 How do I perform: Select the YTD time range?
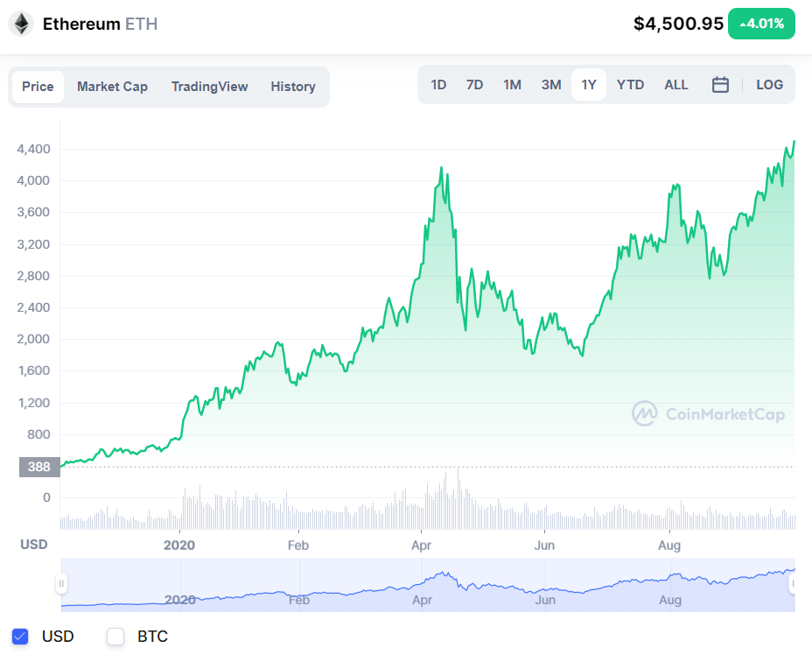(x=630, y=84)
